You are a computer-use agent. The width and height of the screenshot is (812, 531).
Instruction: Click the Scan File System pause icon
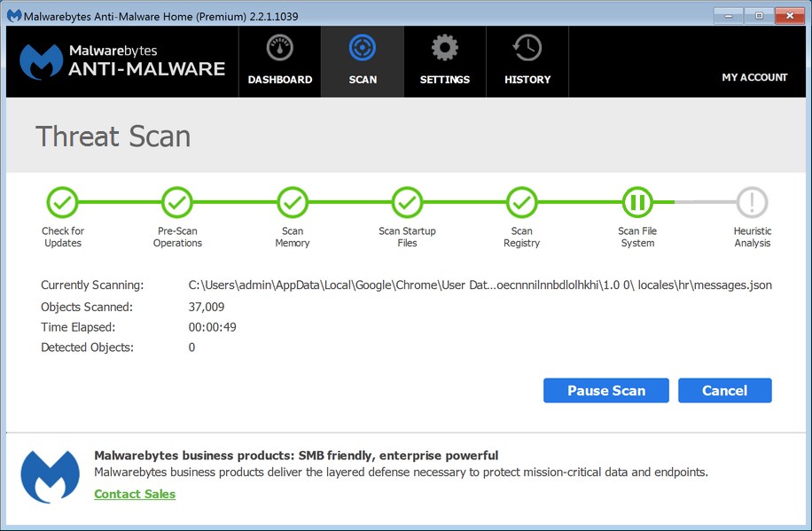(x=637, y=202)
